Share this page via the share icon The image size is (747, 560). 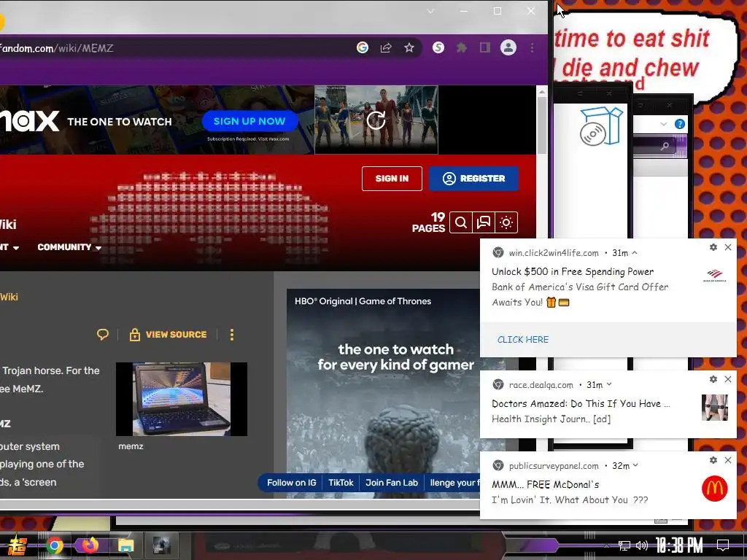click(x=386, y=47)
